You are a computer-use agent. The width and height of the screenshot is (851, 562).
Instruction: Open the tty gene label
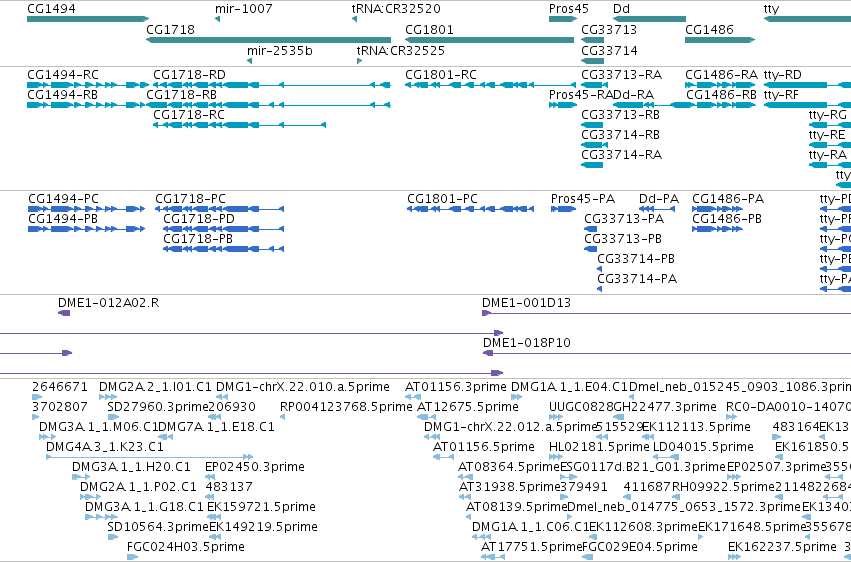771,9
